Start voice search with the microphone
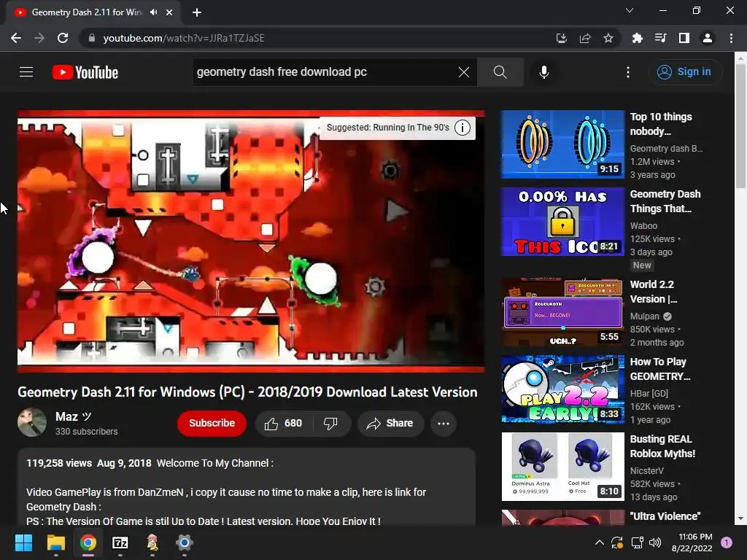Screen dimensions: 747x560 pyautogui.click(x=544, y=72)
